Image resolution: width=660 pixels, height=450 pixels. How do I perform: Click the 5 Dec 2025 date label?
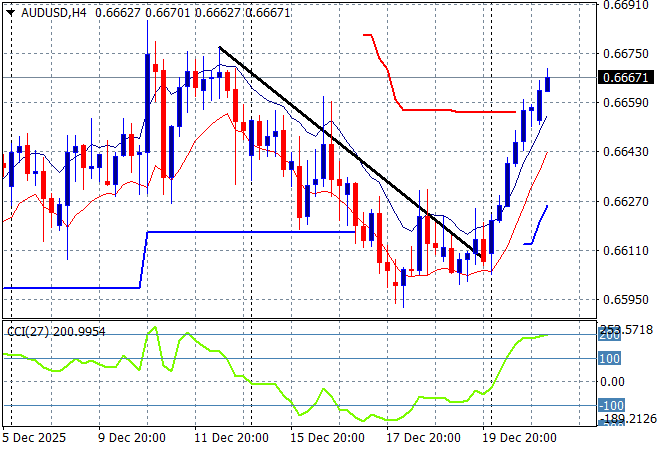pos(34,438)
